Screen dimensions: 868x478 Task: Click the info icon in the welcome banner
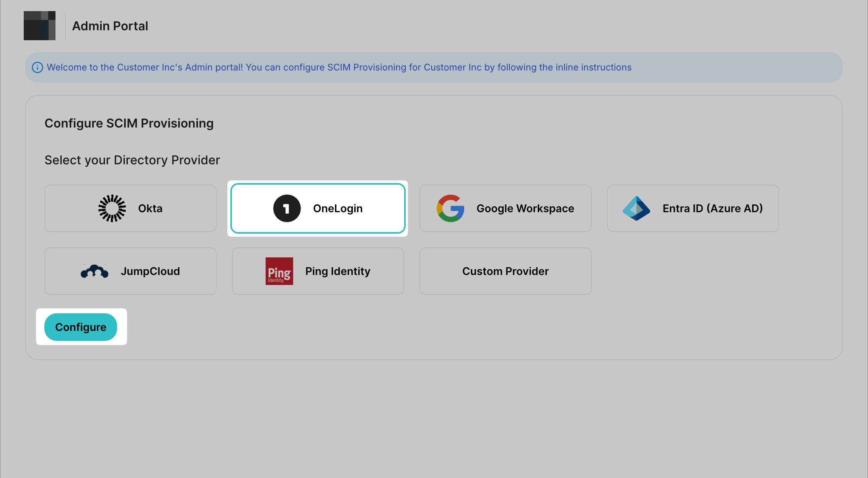(x=37, y=67)
